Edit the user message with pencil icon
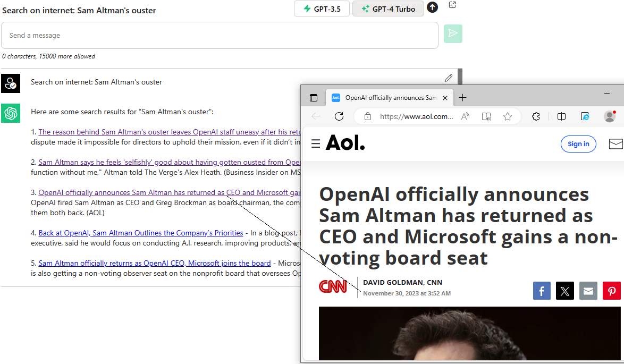The image size is (624, 364). point(449,78)
